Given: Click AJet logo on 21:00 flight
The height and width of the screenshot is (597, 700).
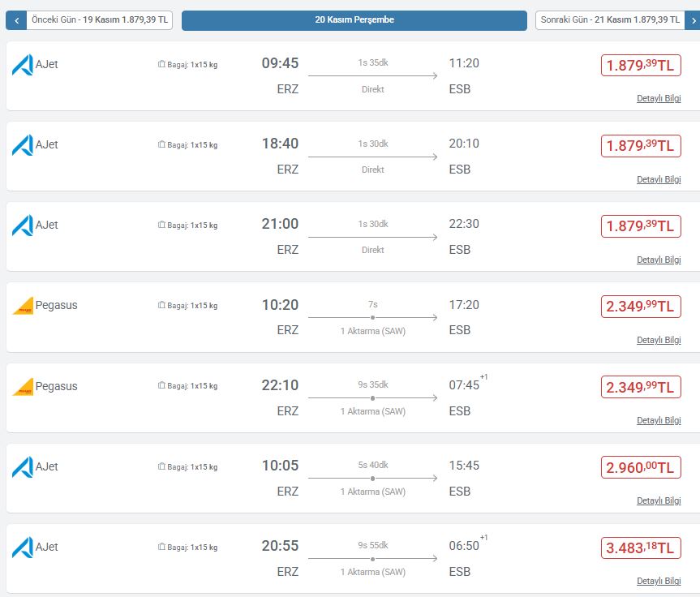Looking at the screenshot, I should coord(22,225).
